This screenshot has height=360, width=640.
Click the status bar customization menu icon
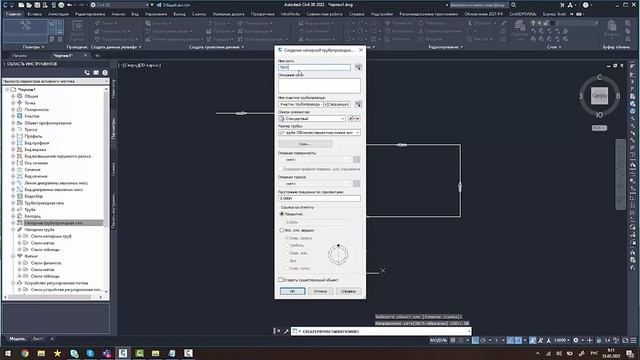pyautogui.click(x=633, y=340)
